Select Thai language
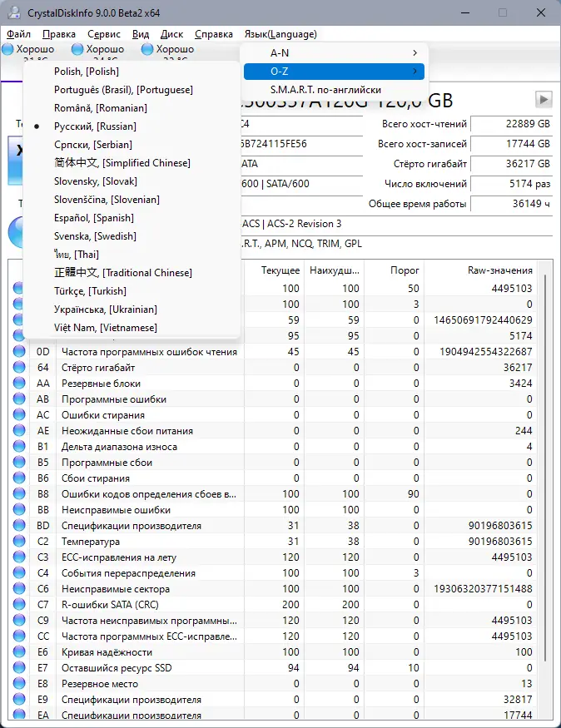The height and width of the screenshot is (728, 561). [132, 255]
